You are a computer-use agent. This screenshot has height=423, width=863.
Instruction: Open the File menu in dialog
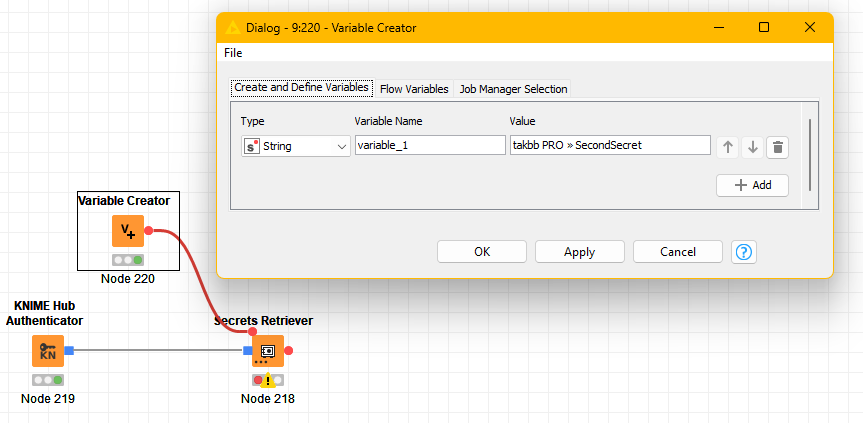tap(233, 52)
